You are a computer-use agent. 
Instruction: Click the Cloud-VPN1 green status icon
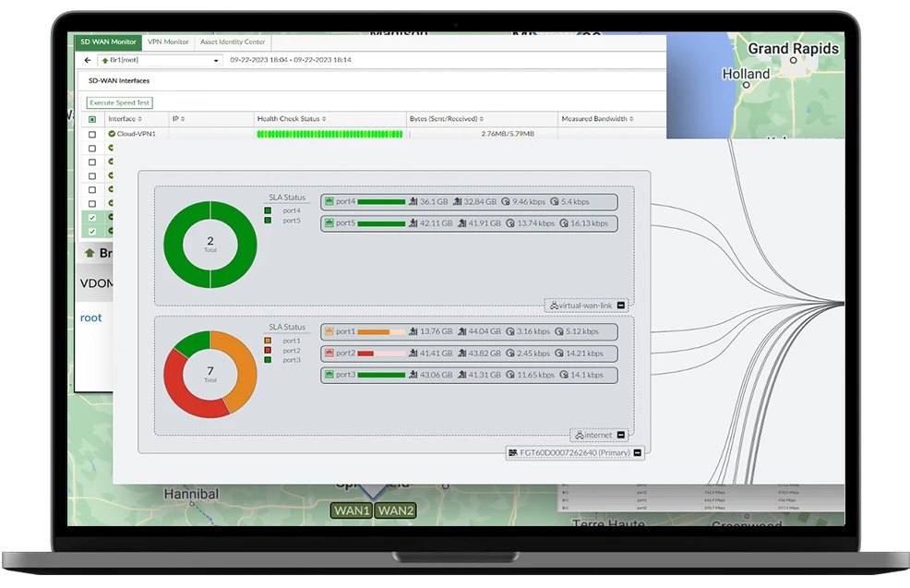(112, 134)
